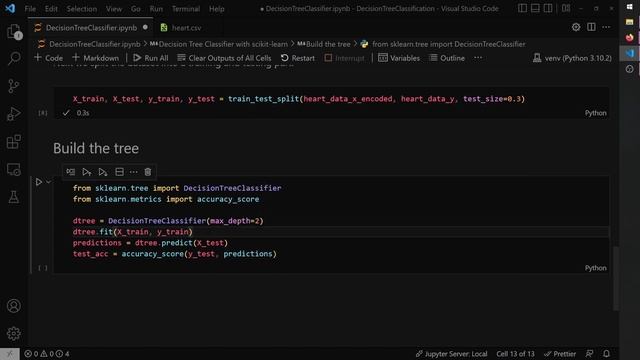Click Prettier status bar item
Viewport: 640px width, 360px height.
[560, 354]
